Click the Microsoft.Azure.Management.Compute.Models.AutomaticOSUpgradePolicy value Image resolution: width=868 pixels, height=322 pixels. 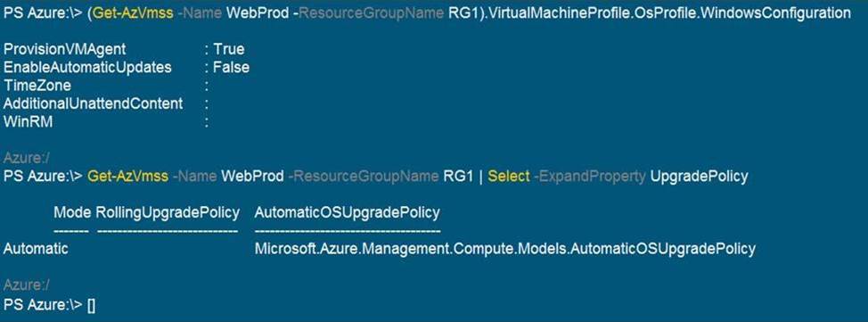tap(505, 249)
